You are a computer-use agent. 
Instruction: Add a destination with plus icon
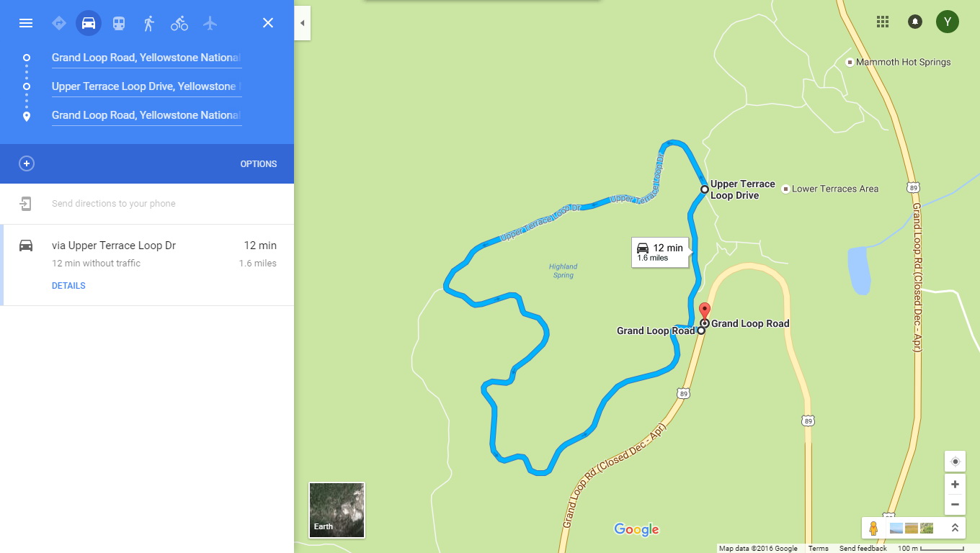pos(27,163)
